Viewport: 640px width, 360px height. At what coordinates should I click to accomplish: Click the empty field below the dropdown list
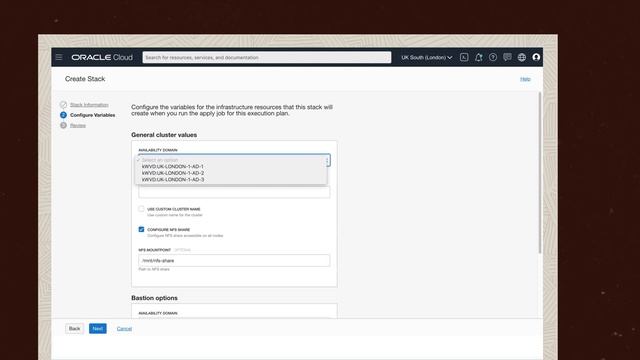point(234,192)
